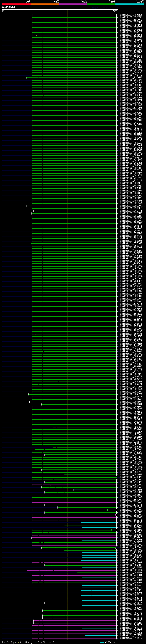Click the green ~80% identity legend segment

tap(101, 4)
